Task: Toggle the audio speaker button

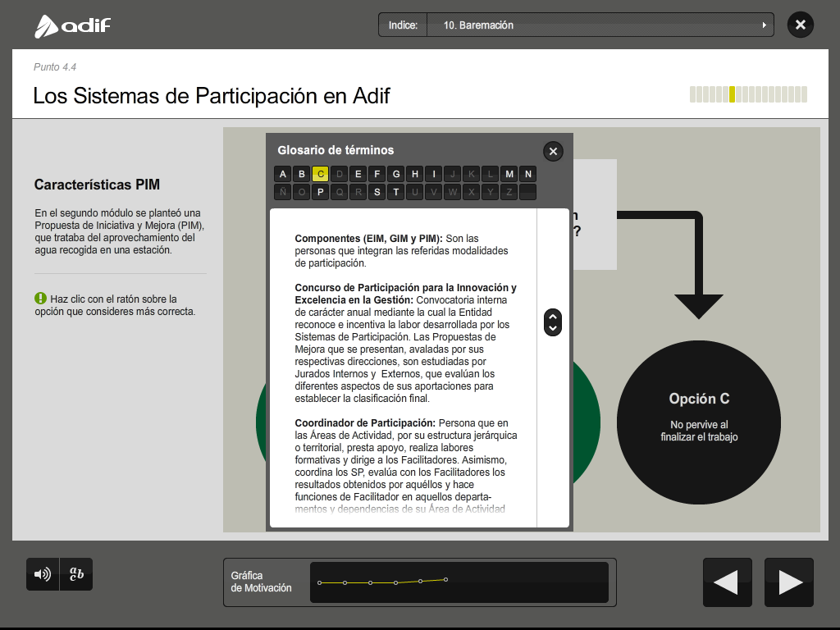Action: 42,574
